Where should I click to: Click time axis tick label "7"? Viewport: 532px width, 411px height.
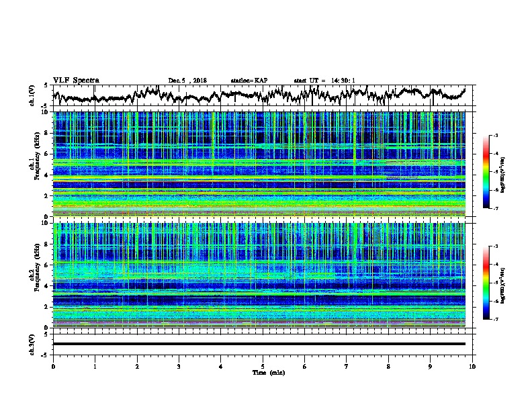(x=347, y=366)
